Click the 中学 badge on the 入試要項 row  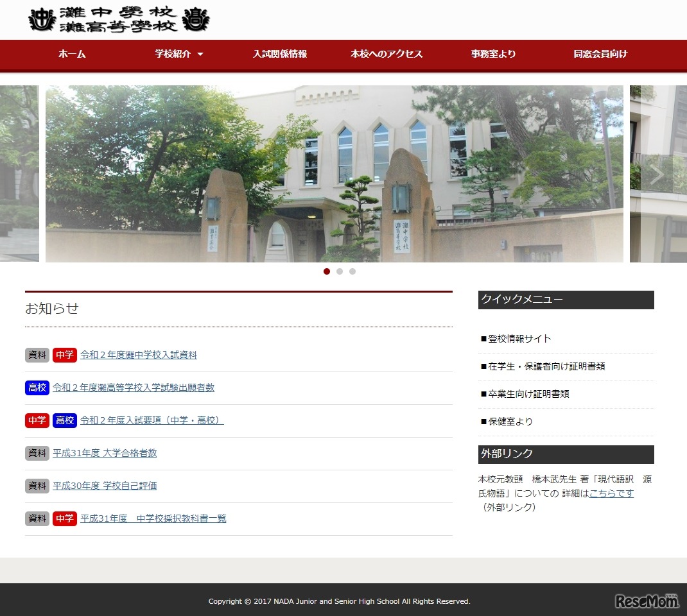(37, 420)
